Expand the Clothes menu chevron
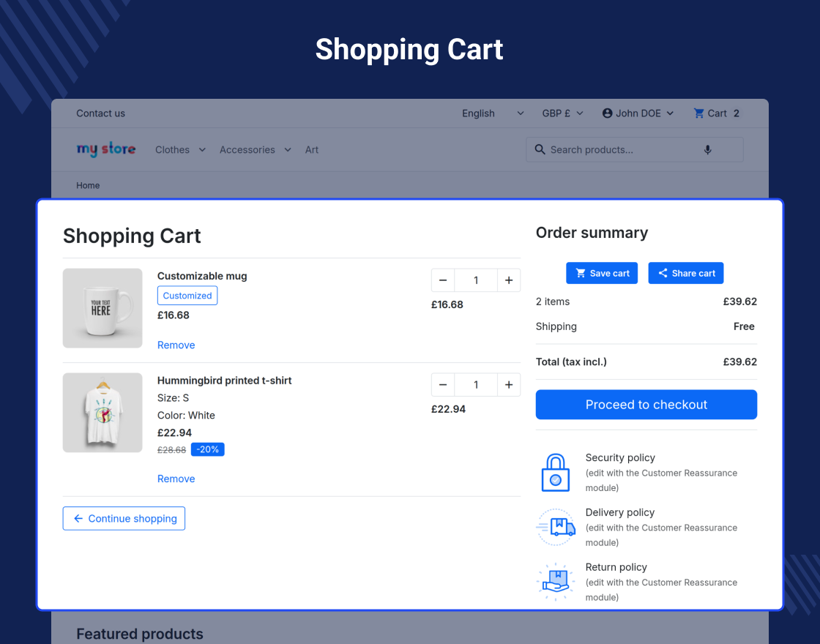The image size is (820, 644). (202, 150)
